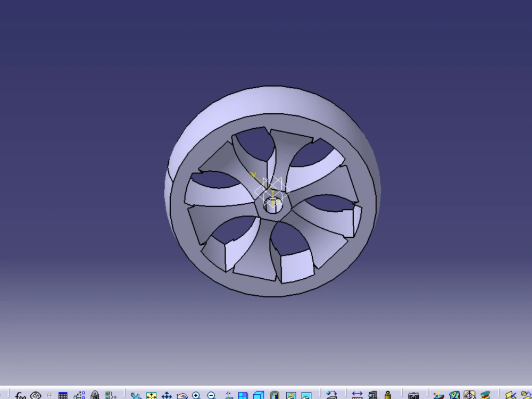The width and height of the screenshot is (532, 399).
Task: Select the Pan tool icon
Action: click(x=167, y=396)
